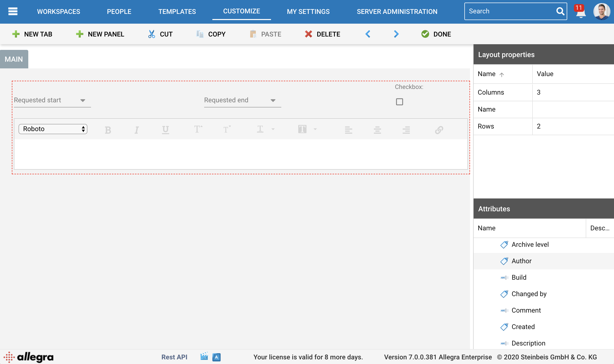Open the Roboto font dropdown
The height and width of the screenshot is (364, 614).
point(53,129)
